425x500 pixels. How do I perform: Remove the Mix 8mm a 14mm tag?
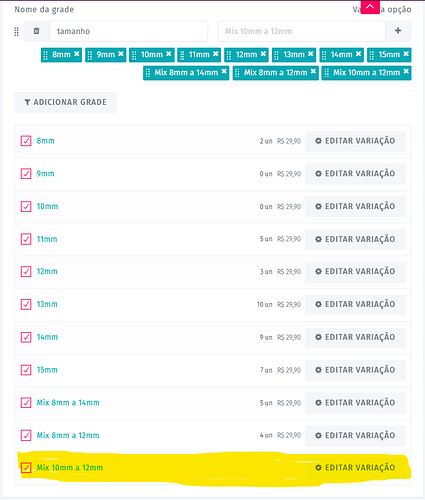point(224,71)
